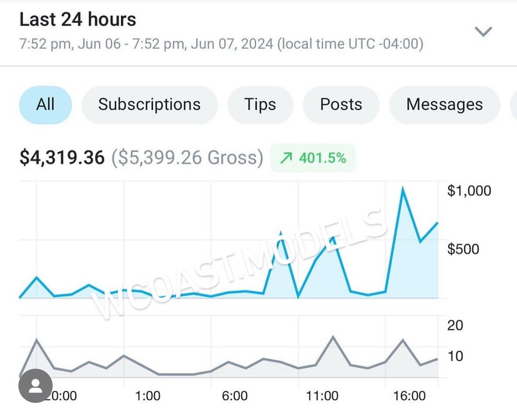Open the Last 24 hours period selector
The width and height of the screenshot is (517, 420).
(78, 20)
